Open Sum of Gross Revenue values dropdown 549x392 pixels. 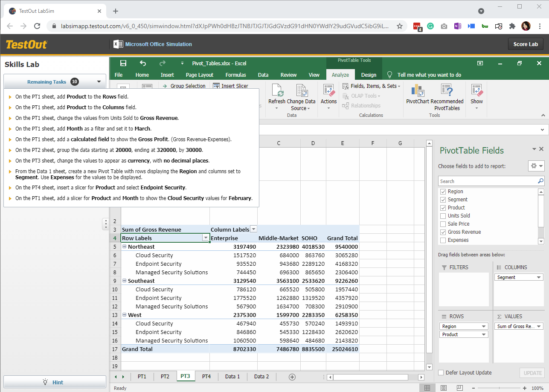(x=539, y=326)
